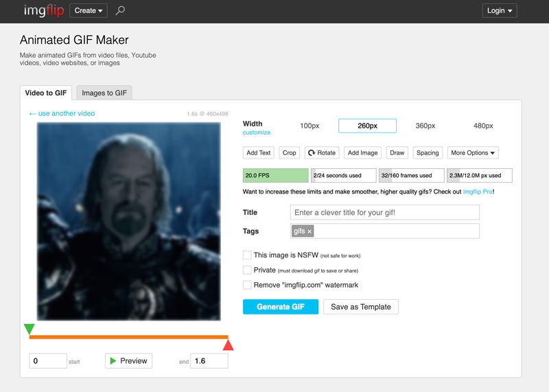The height and width of the screenshot is (392, 549).
Task: Focus the Title input field
Action: pyautogui.click(x=385, y=212)
